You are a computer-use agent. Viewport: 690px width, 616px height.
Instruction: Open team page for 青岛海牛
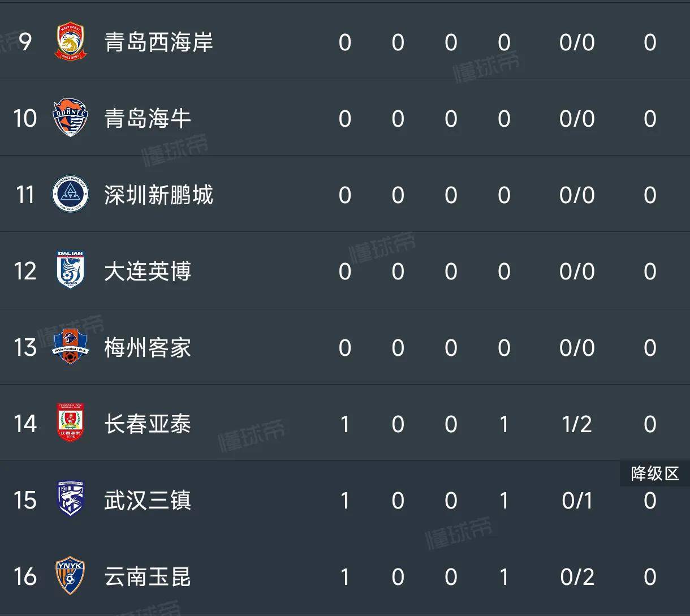pos(148,119)
